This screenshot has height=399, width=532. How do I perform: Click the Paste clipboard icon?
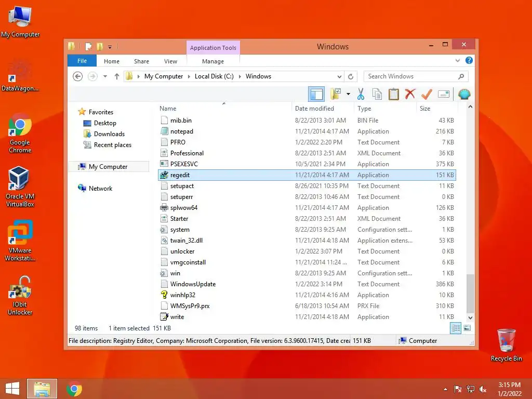pos(394,94)
